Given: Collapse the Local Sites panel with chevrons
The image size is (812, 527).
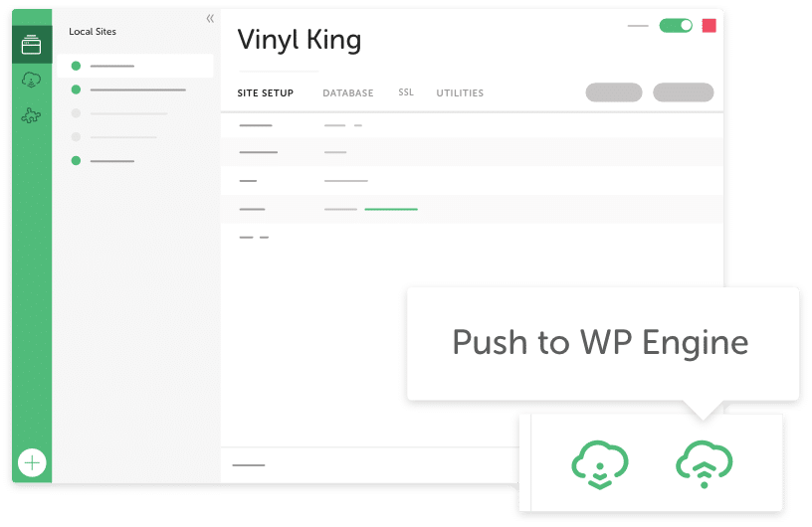Looking at the screenshot, I should 210,19.
